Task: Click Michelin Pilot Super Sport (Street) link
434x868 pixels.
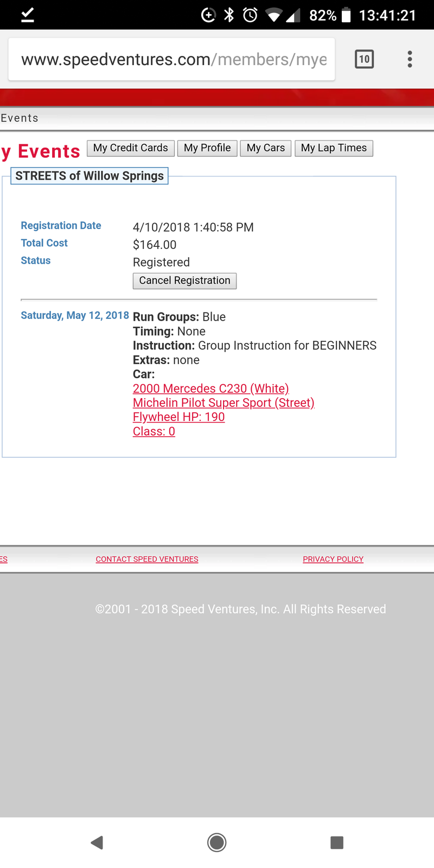Action: (x=224, y=403)
